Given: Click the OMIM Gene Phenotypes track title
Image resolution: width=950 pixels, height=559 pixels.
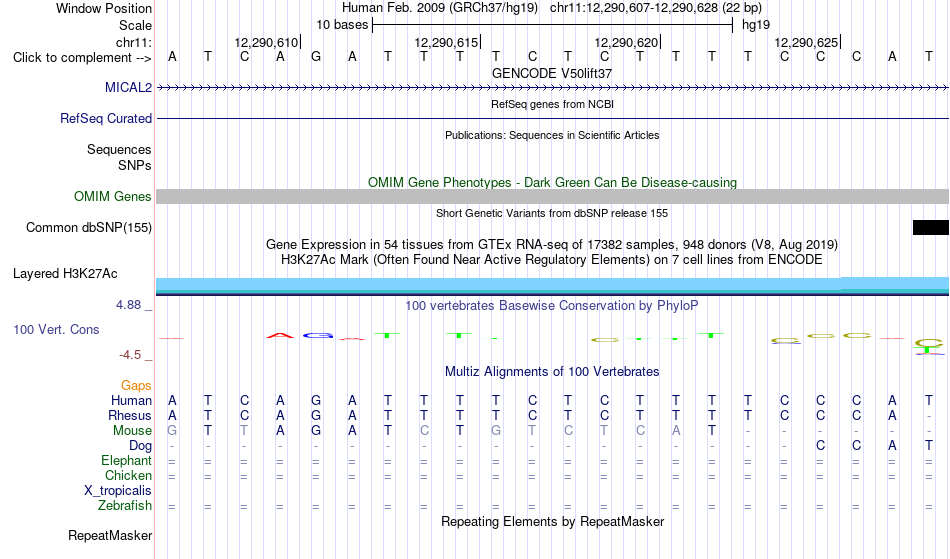Looking at the screenshot, I should pyautogui.click(x=552, y=182).
